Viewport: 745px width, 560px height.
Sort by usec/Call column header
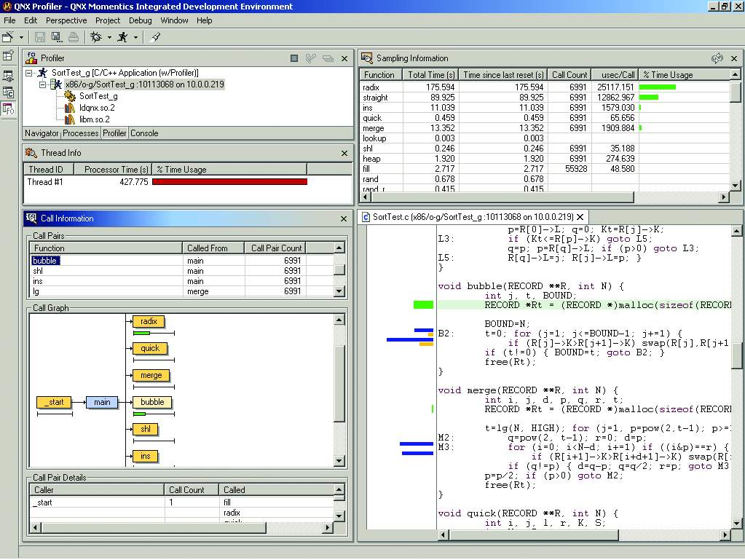[615, 75]
